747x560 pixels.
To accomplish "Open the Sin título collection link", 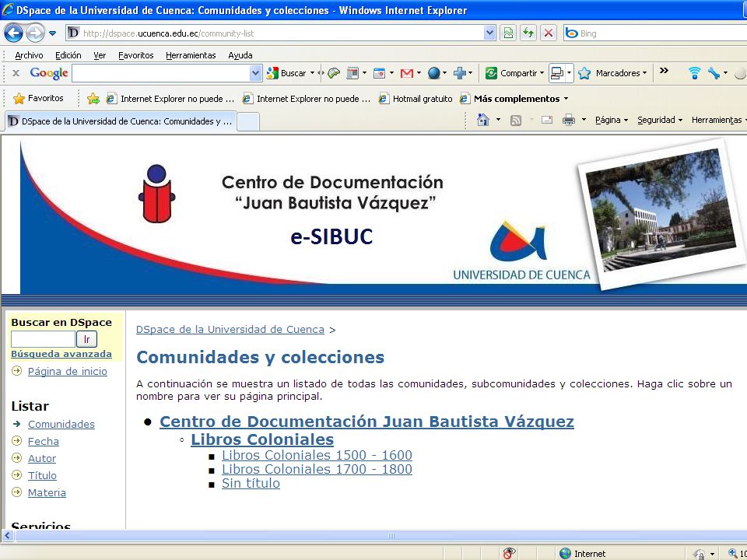I will (x=251, y=483).
